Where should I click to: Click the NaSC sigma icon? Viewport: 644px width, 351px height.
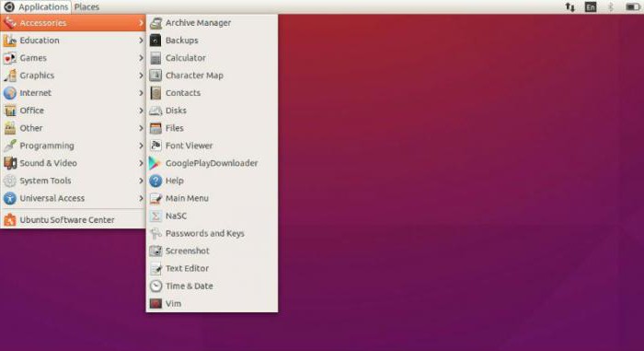pyautogui.click(x=155, y=216)
